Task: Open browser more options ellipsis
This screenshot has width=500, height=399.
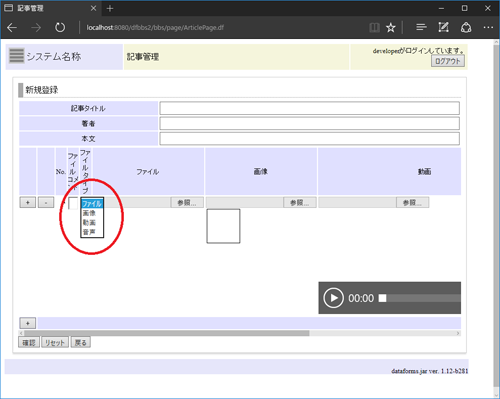Action: 488,27
